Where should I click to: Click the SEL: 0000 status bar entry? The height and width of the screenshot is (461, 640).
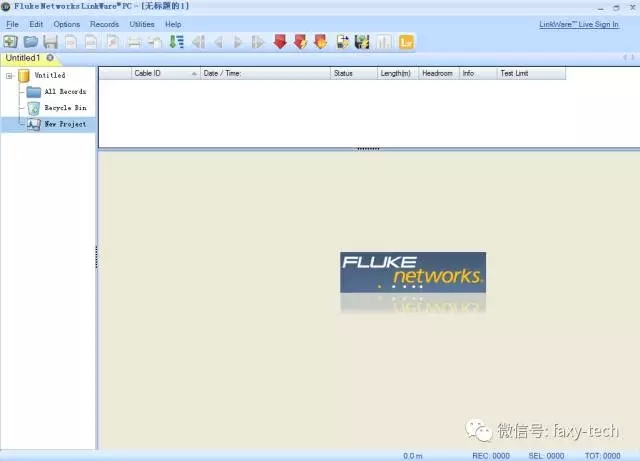click(546, 456)
